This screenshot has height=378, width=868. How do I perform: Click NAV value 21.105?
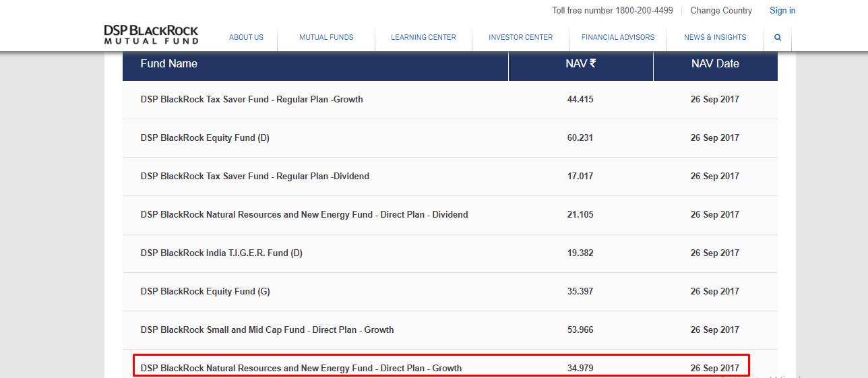(x=580, y=215)
